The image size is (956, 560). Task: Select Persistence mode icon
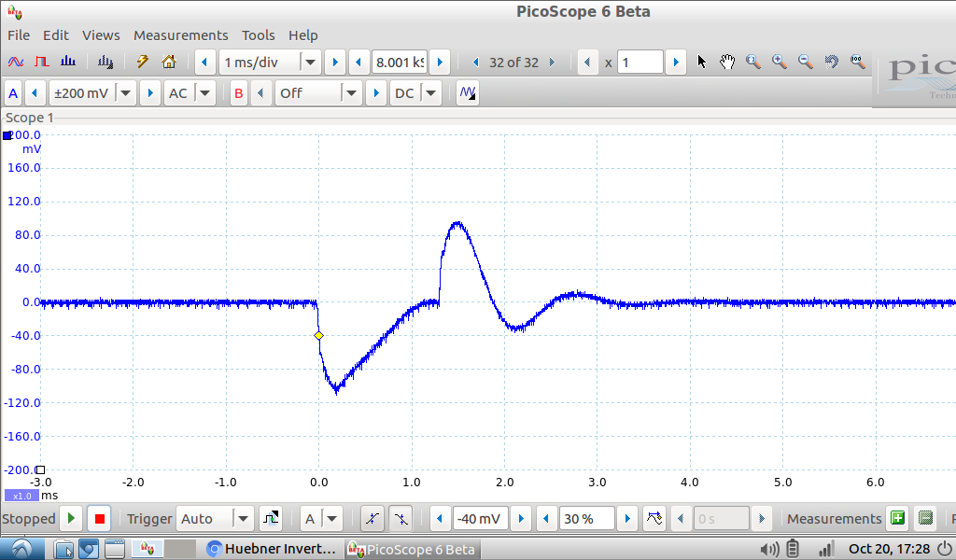point(41,63)
